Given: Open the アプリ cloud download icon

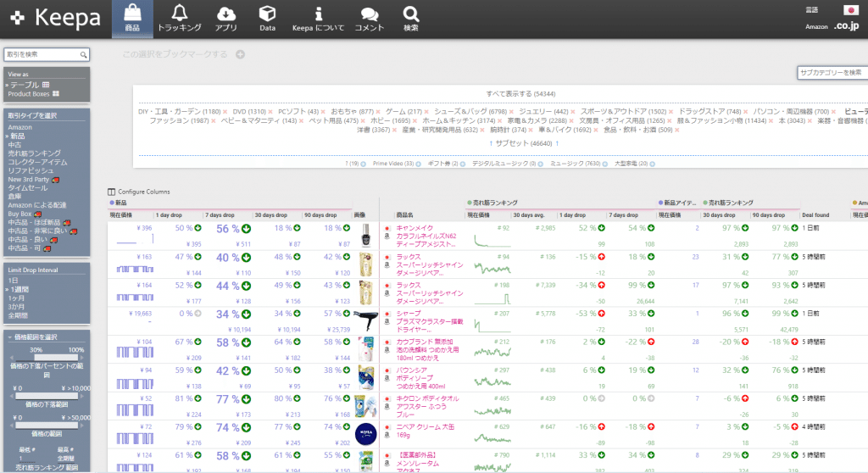Looking at the screenshot, I should click(x=226, y=14).
